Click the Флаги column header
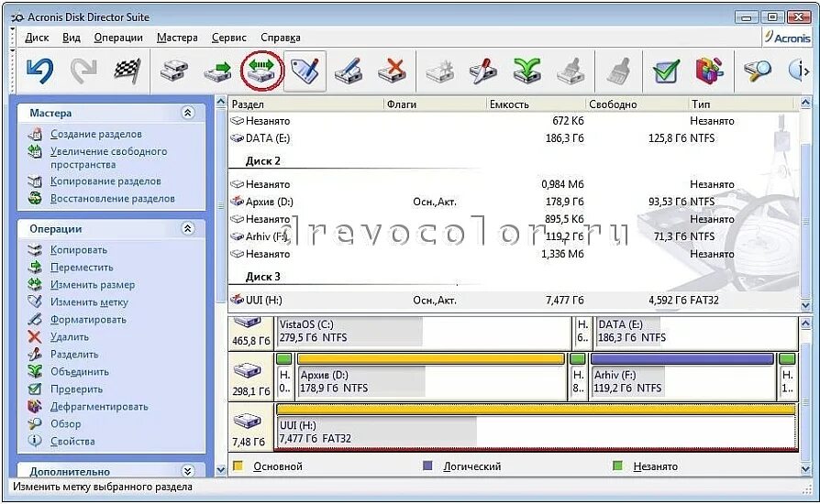The image size is (820, 504). pos(435,104)
